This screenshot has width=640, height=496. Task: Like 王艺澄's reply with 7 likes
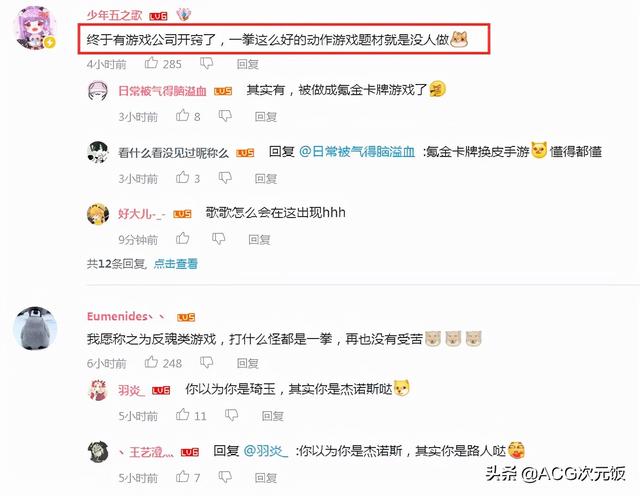182,476
